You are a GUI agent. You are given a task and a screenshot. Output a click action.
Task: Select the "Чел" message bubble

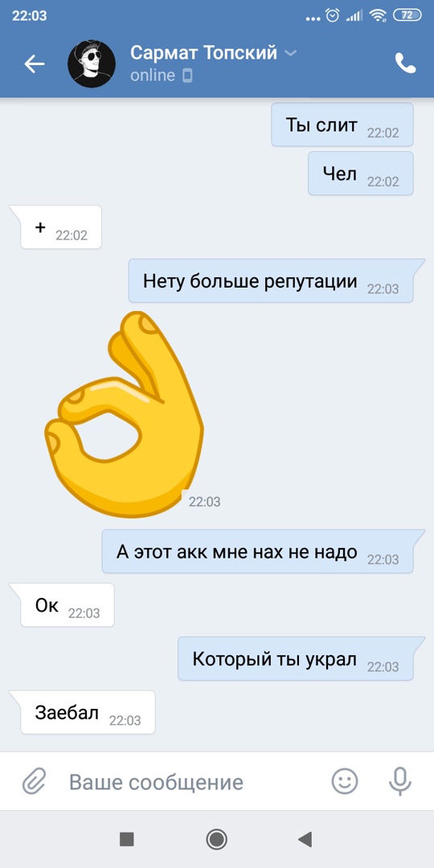360,174
